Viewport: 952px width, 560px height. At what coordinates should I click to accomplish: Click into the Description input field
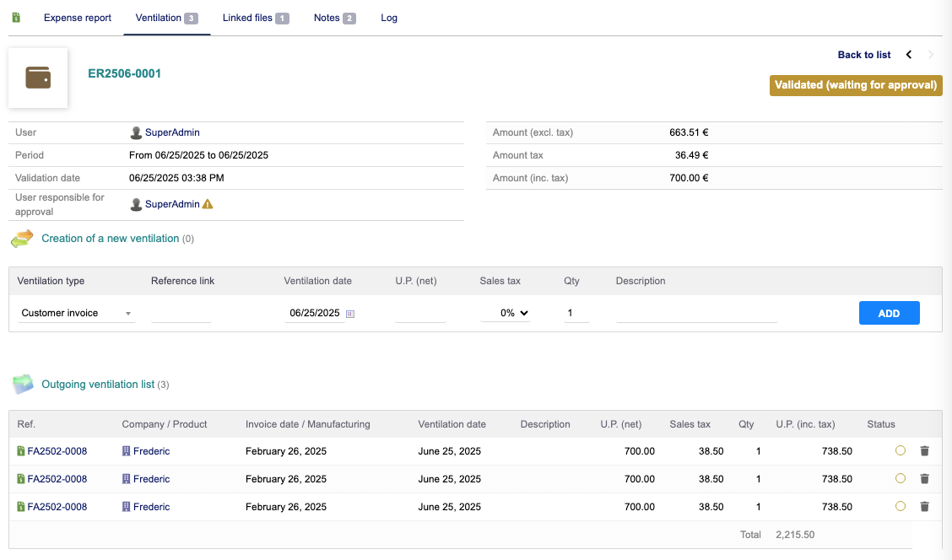(x=696, y=313)
